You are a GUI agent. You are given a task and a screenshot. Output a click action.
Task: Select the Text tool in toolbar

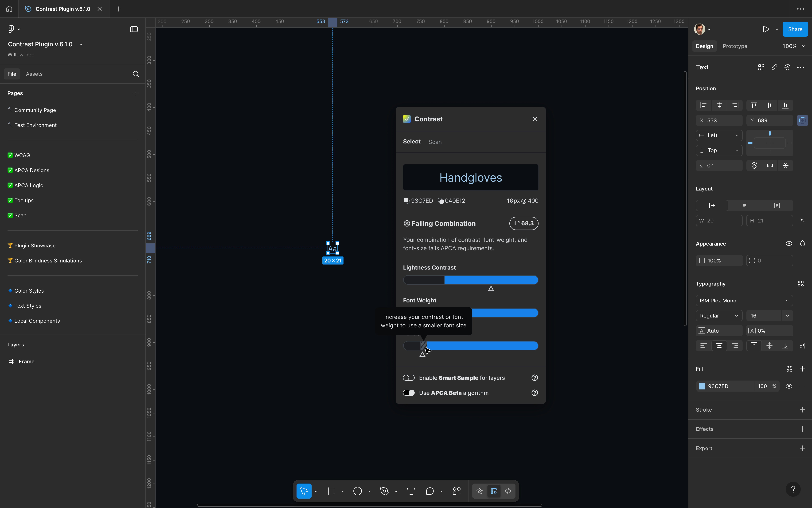411,491
